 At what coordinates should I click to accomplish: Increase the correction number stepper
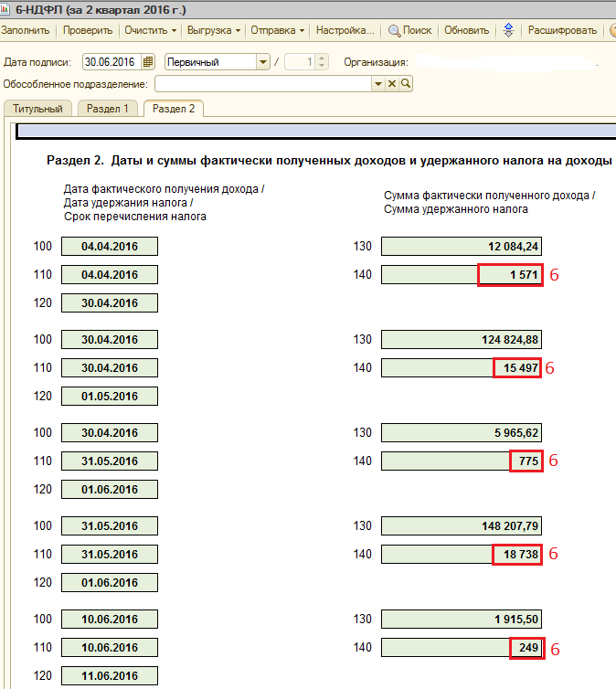click(x=322, y=58)
